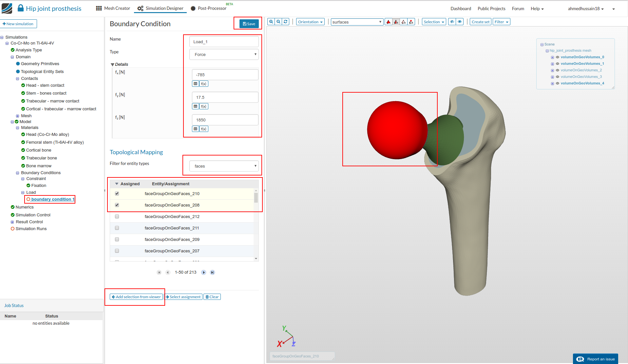Screen dimensions: 628x364
Task: Expand the Mesh node in simulation tree
Action: tap(18, 116)
